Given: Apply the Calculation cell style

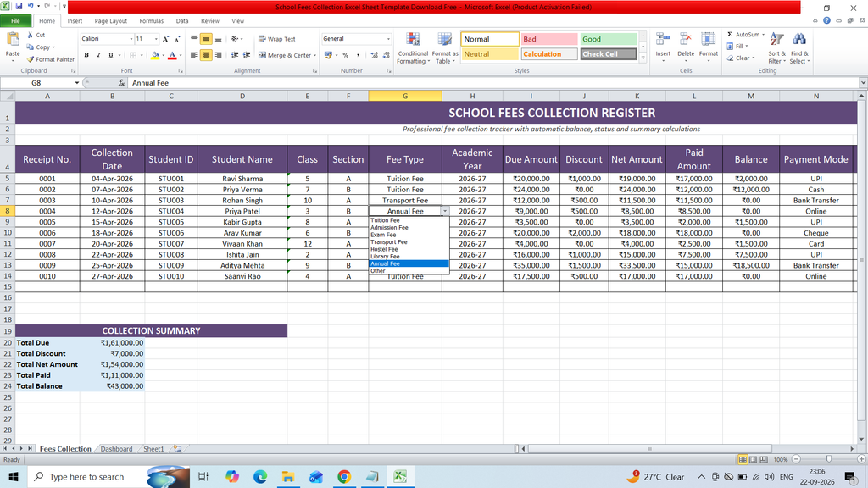Looking at the screenshot, I should 549,54.
